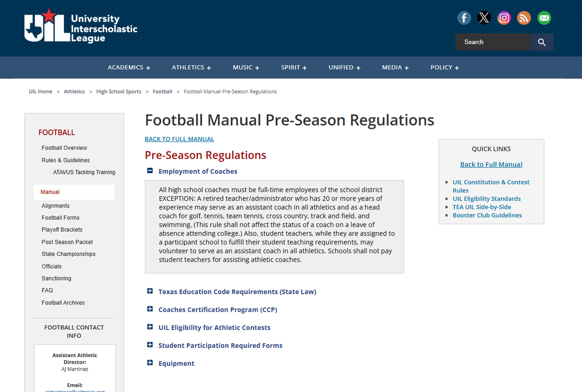Open the UIL X (Twitter) icon
The width and height of the screenshot is (582, 392).
(484, 18)
